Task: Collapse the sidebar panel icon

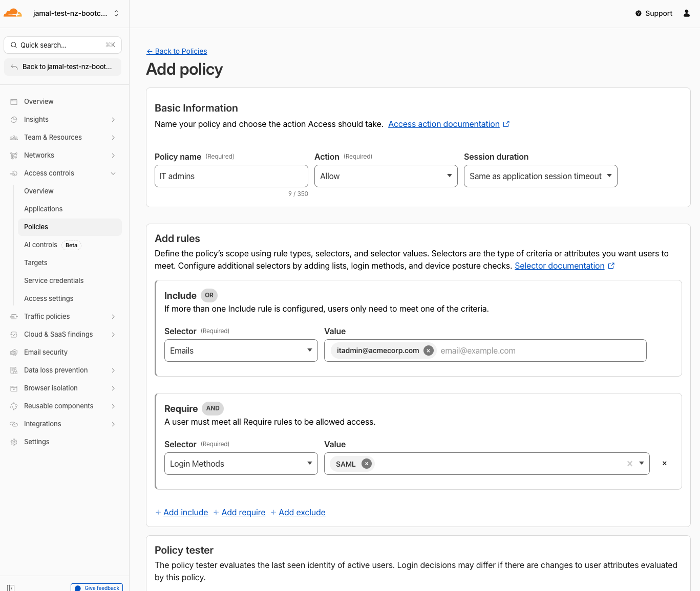Action: [x=11, y=588]
